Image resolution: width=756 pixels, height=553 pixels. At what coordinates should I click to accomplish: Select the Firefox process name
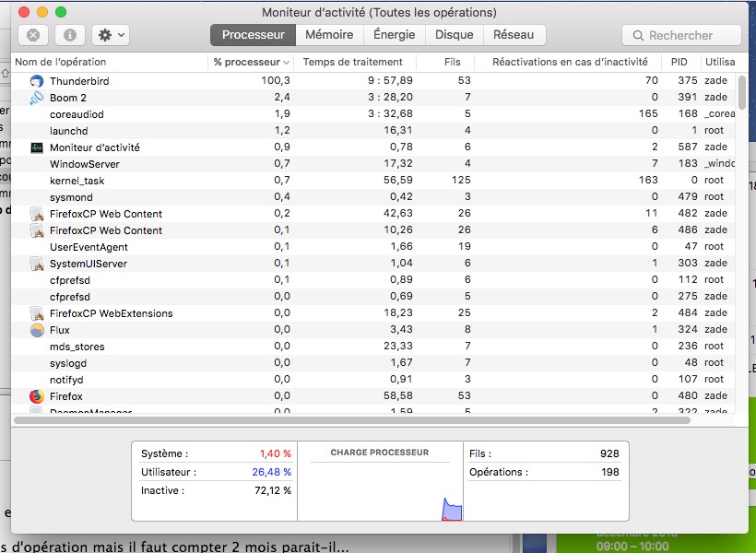(x=66, y=396)
